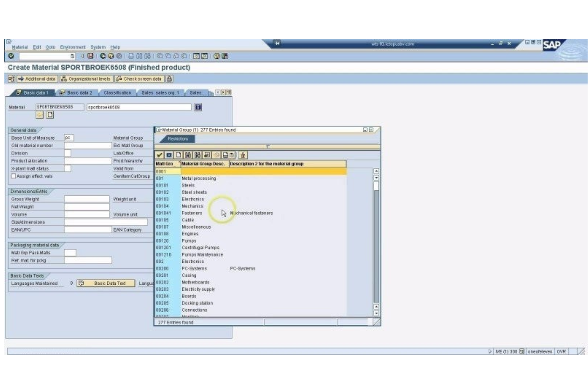Open the Material menu

point(19,47)
